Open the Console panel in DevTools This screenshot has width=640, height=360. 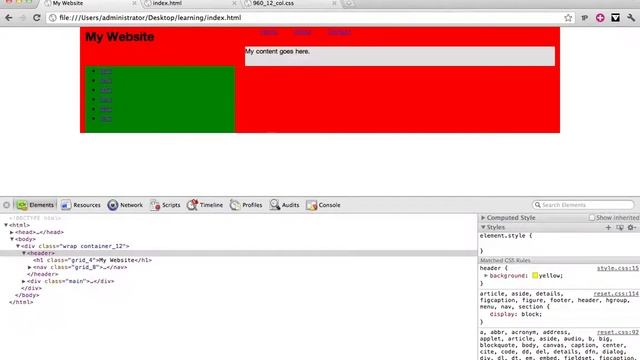click(x=323, y=205)
